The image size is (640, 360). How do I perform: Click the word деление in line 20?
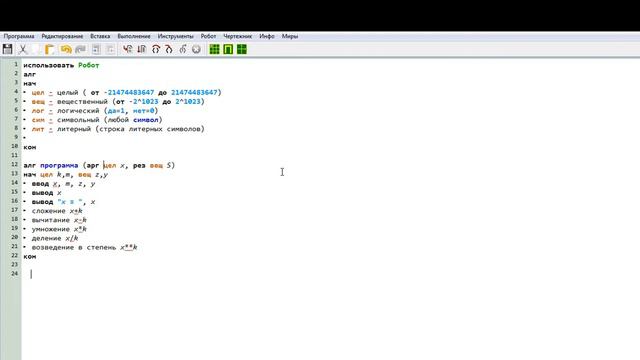coord(47,238)
